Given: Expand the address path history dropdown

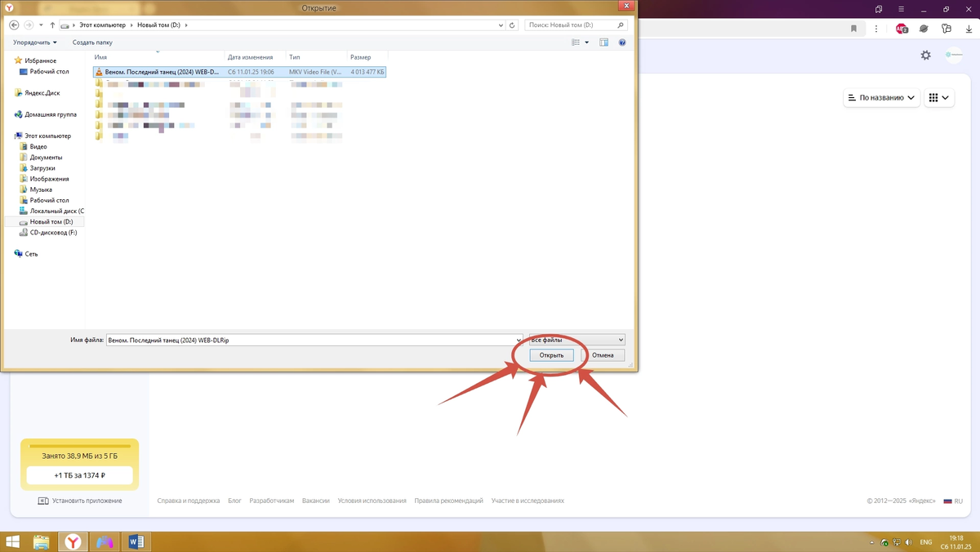Looking at the screenshot, I should tap(501, 25).
